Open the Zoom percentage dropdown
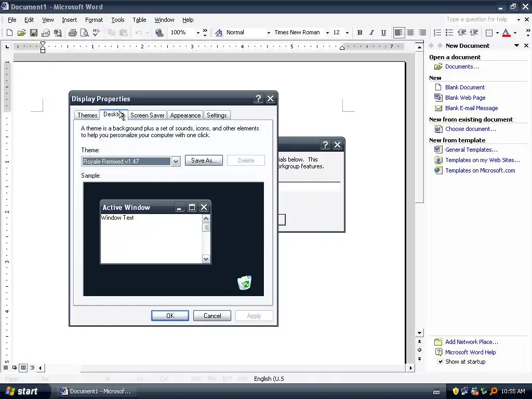The image size is (532, 399). click(x=198, y=33)
